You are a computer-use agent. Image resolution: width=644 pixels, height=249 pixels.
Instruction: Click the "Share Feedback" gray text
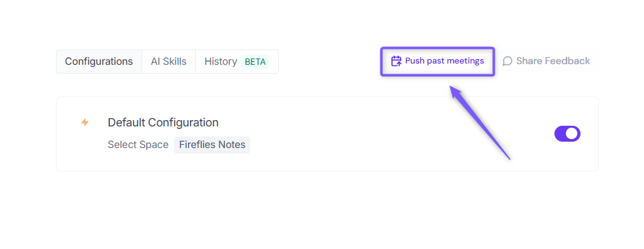pyautogui.click(x=553, y=61)
